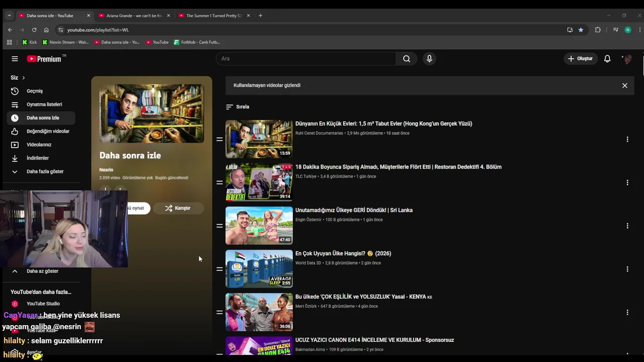Go back in browser

click(x=10, y=30)
